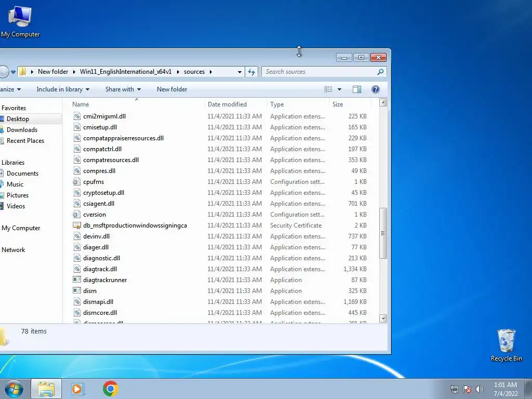Expand the view options dropdown arrow
The image size is (532, 399).
tap(339, 89)
